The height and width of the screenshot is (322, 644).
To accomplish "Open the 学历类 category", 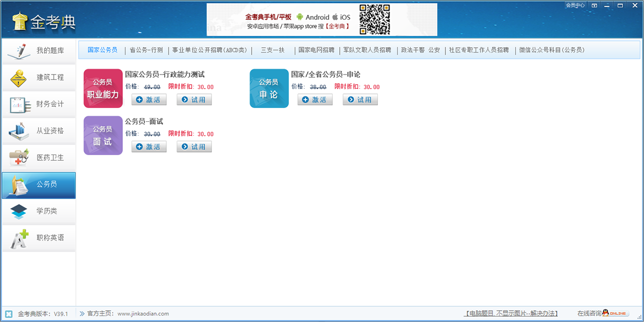I will (x=39, y=211).
